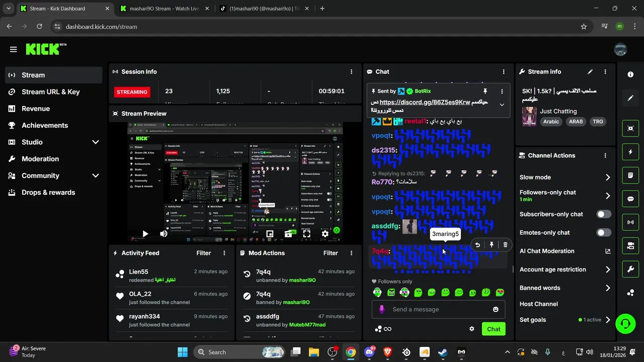Click the wrench icon in right sidebar
This screenshot has width=644, height=362.
630,269
